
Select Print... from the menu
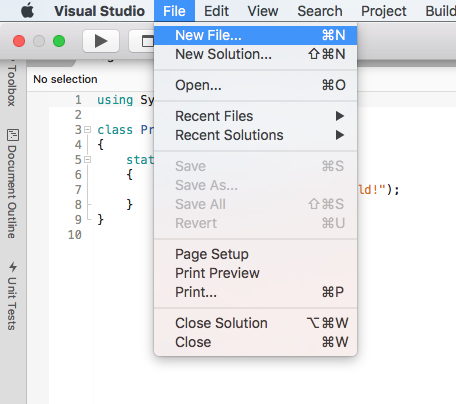(256, 292)
